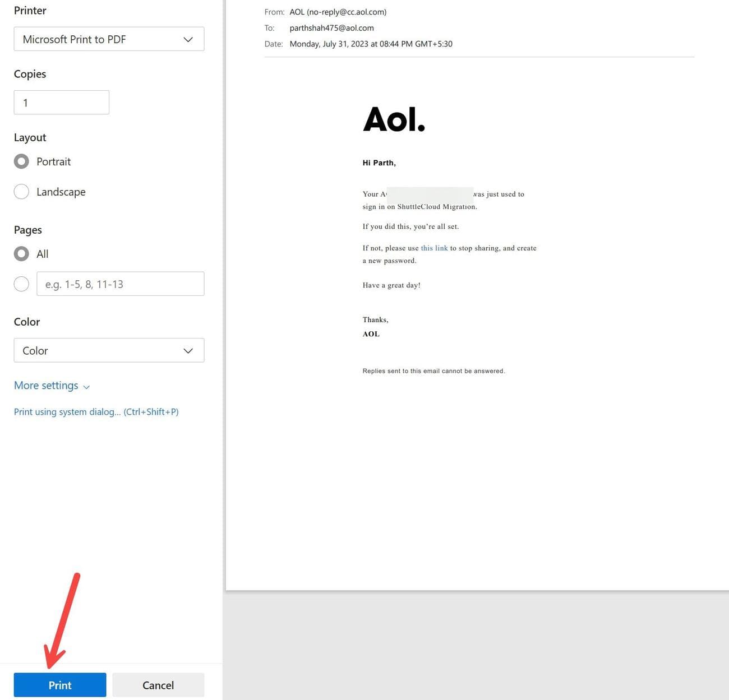Expand More settings

point(47,386)
